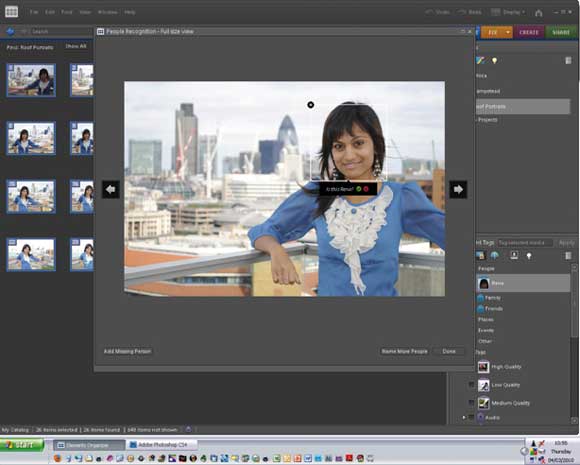Select the Places category

(x=486, y=319)
